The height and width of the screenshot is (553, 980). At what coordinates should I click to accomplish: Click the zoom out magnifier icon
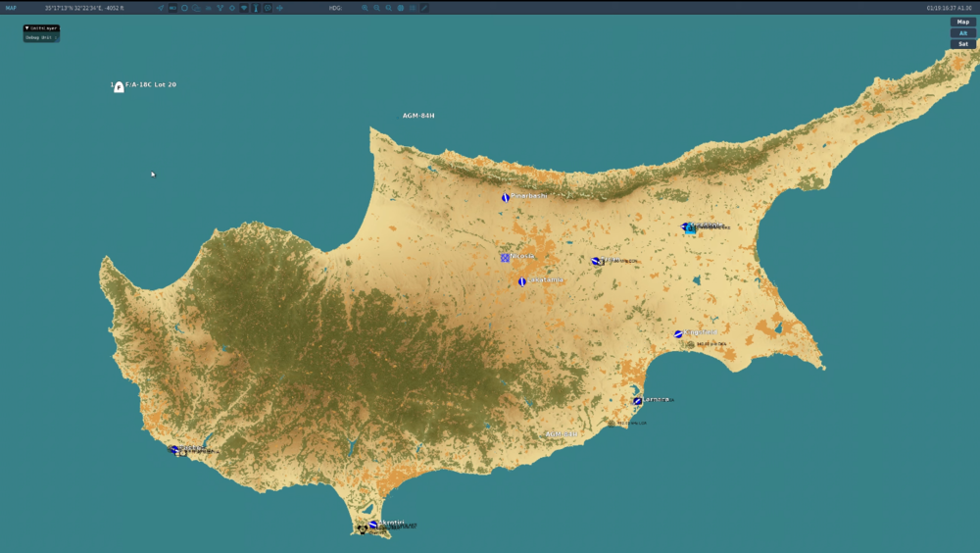click(x=377, y=8)
